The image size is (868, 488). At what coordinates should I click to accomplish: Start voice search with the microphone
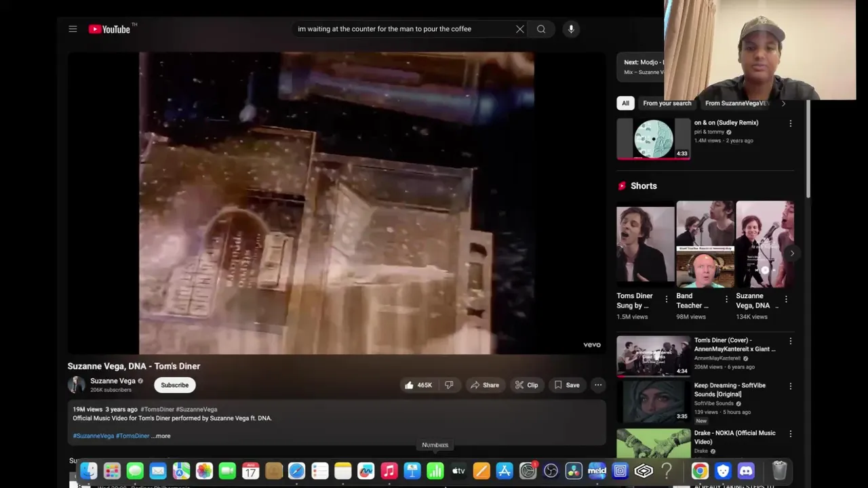pos(571,29)
